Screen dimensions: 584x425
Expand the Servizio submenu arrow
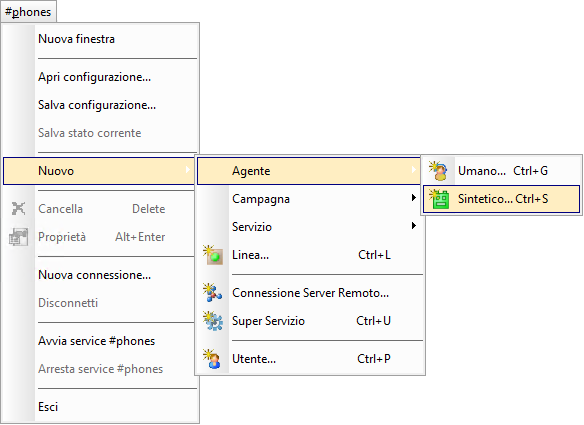[413, 226]
